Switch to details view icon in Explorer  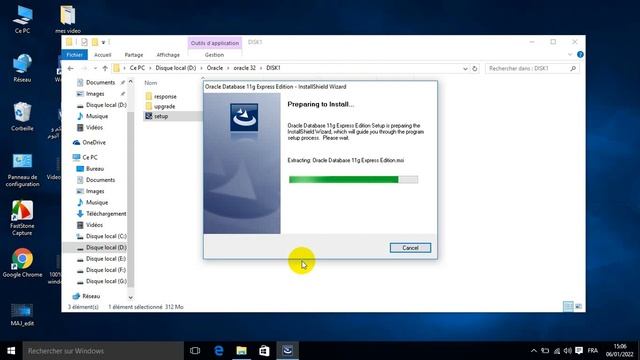pyautogui.click(x=568, y=306)
